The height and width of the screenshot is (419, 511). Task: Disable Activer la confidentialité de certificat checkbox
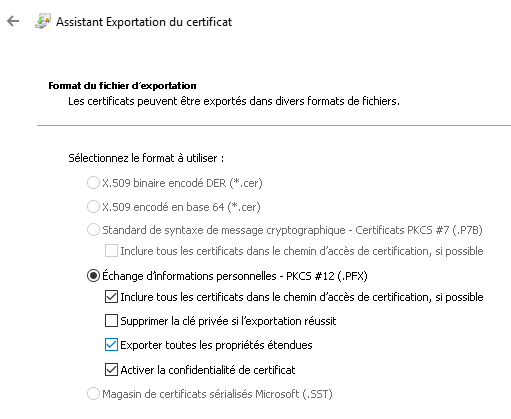(111, 370)
